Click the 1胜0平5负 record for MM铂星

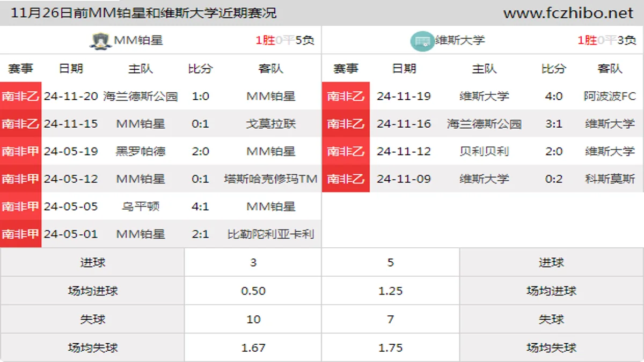(x=285, y=40)
